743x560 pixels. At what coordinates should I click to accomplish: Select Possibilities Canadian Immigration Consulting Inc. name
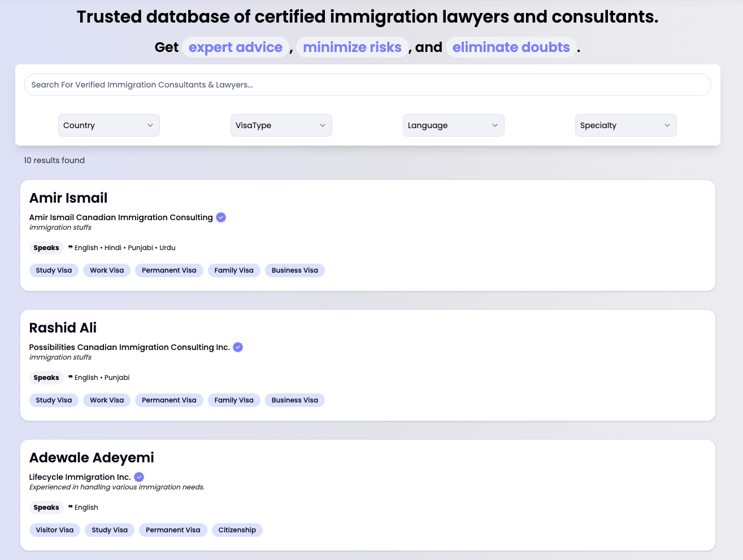tap(129, 347)
